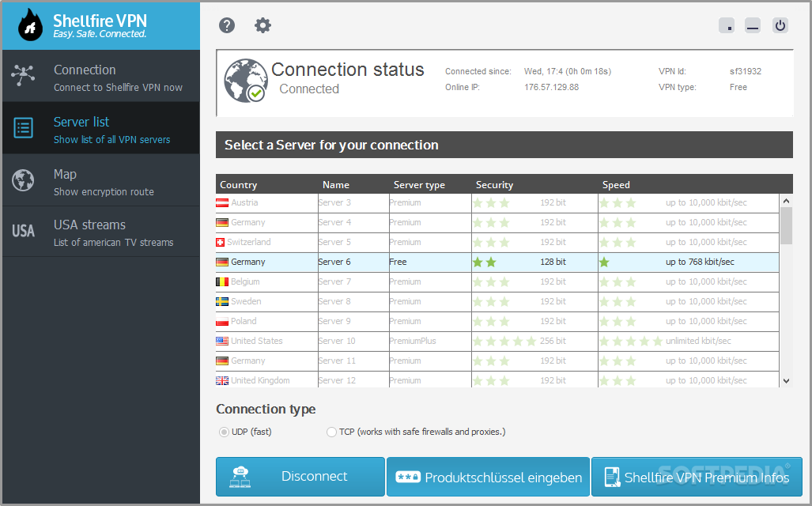Open Shellfire VPN Premium Infos
The image size is (812, 506).
pos(697,477)
